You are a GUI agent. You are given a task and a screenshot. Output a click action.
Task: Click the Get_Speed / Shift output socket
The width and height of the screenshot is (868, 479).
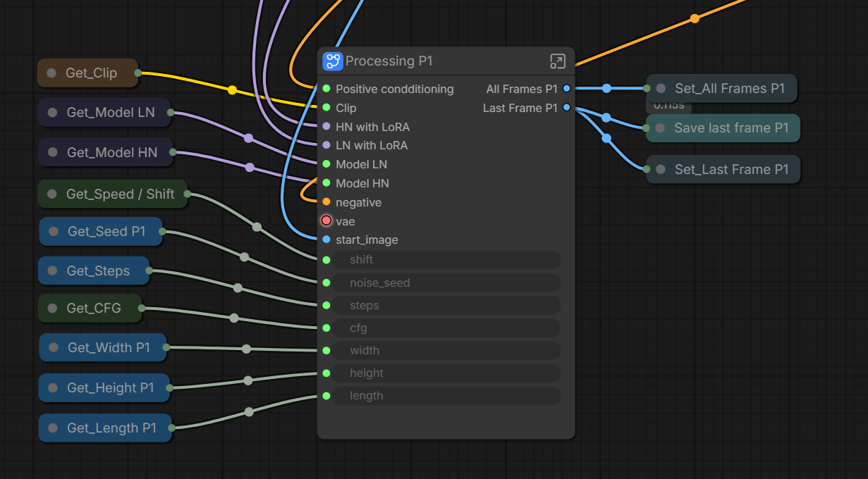click(x=188, y=194)
